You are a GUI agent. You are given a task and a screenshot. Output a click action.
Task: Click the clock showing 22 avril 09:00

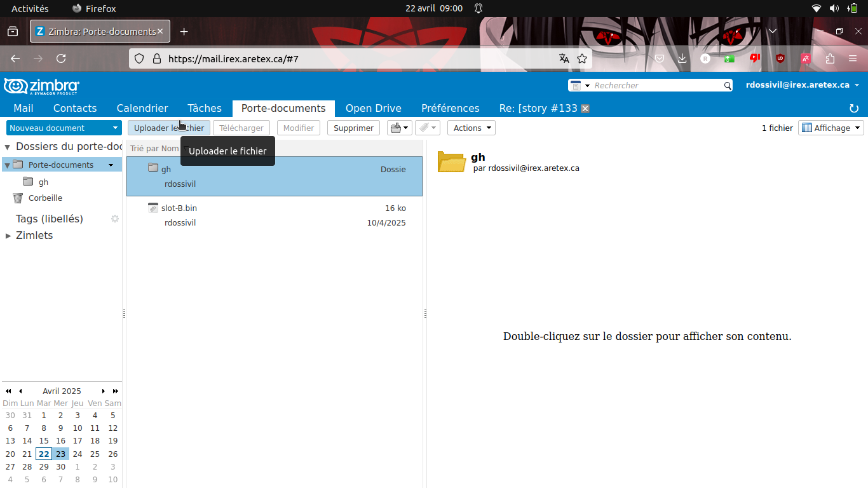coord(434,8)
